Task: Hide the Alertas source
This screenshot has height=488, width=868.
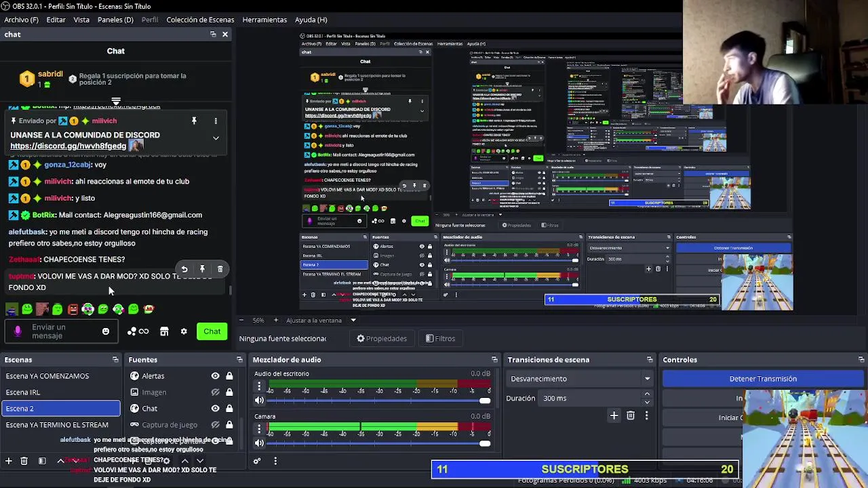Action: coord(216,376)
